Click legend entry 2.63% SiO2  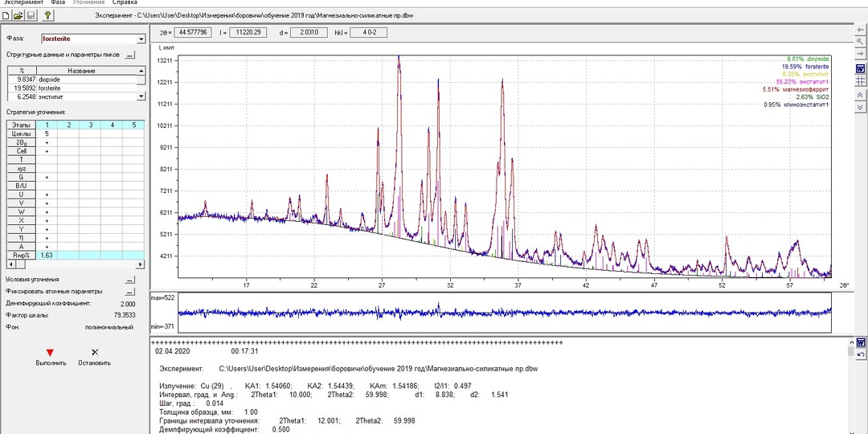click(x=812, y=97)
